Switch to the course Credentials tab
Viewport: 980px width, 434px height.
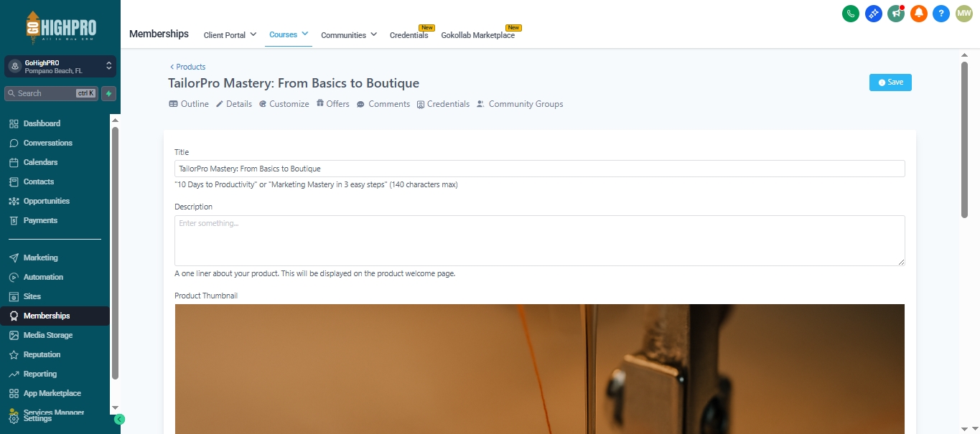point(443,104)
